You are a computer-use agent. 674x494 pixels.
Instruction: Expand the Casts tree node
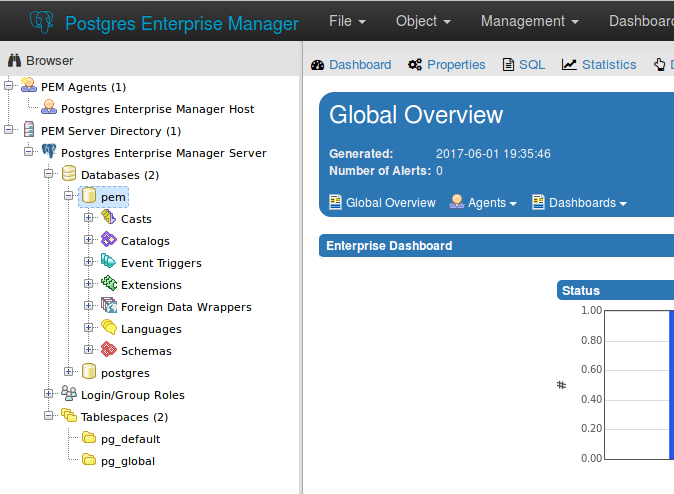point(89,218)
